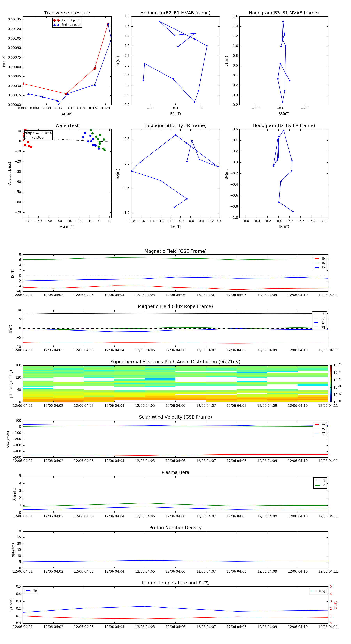
Task: Click the "Hodogram(Bz_By FR frame)" title
Action: click(175, 125)
